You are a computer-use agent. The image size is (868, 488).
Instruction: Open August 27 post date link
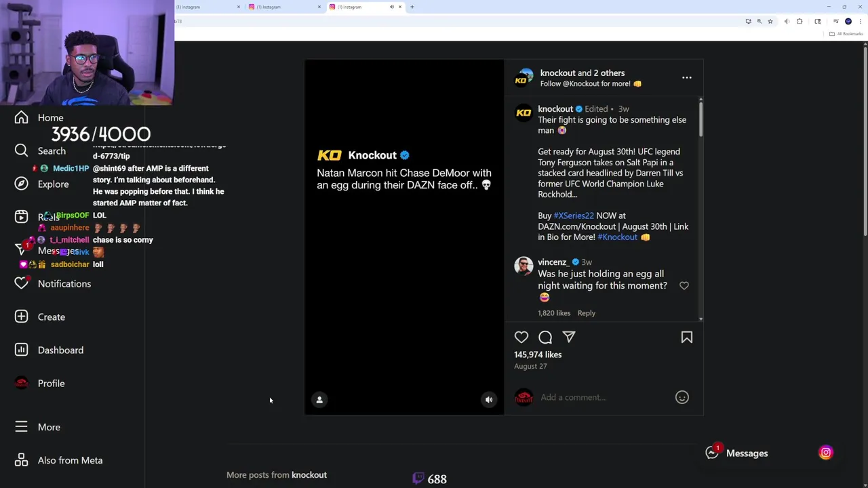530,366
